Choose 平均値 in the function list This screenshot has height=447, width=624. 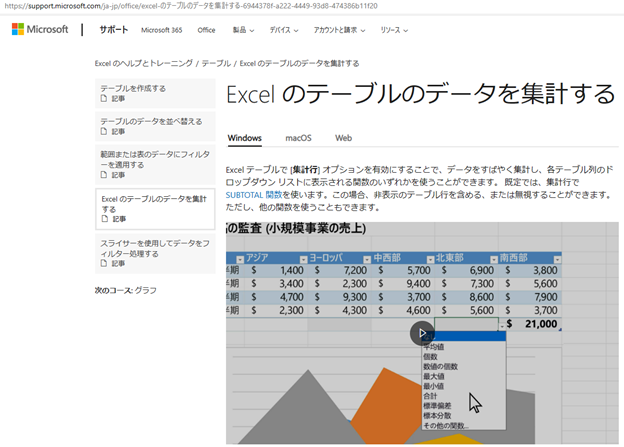(x=464, y=347)
